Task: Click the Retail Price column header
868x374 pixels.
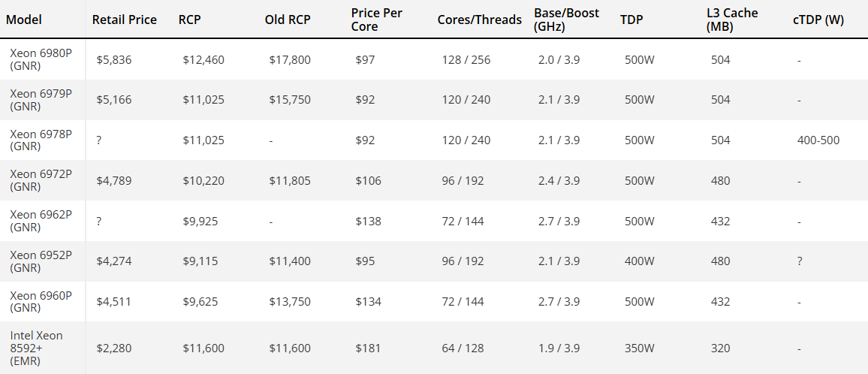Action: pyautogui.click(x=125, y=20)
